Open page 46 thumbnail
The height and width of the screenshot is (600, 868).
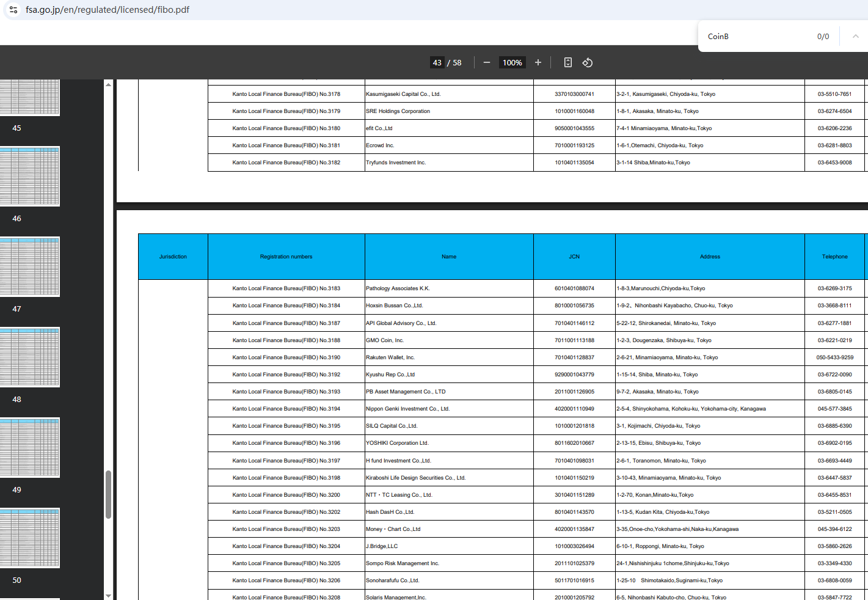(30, 177)
